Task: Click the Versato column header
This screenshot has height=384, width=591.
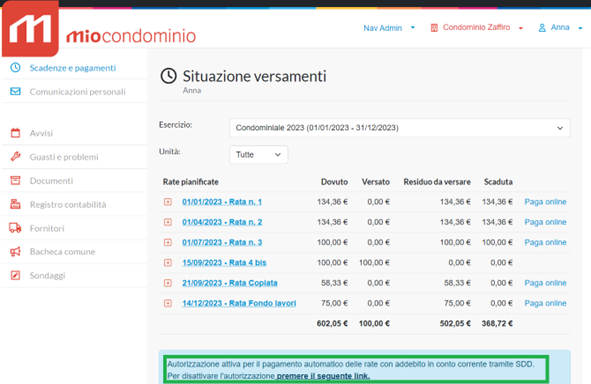Action: (x=376, y=182)
